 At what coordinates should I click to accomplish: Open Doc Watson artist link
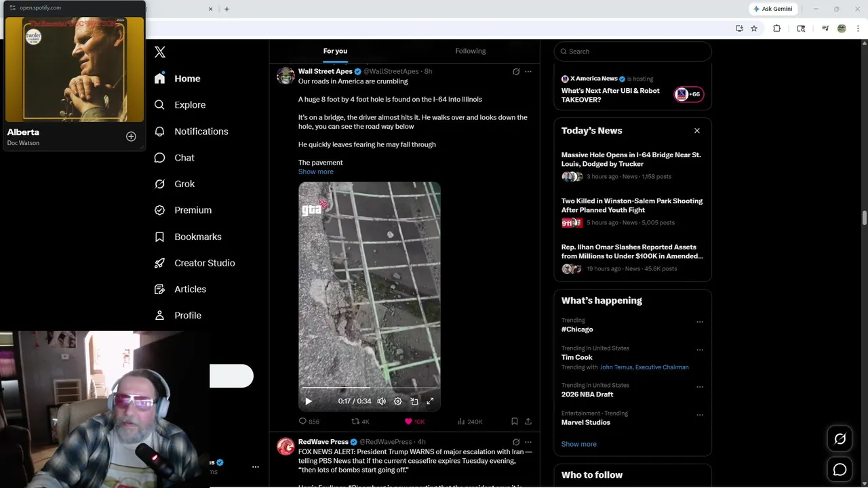[x=23, y=143]
